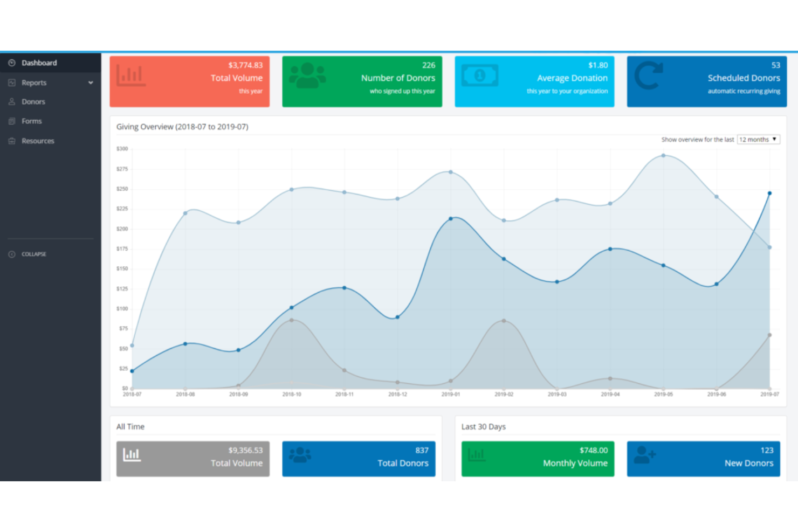Click the 2019-01 peak data point on the chart

coord(451,218)
